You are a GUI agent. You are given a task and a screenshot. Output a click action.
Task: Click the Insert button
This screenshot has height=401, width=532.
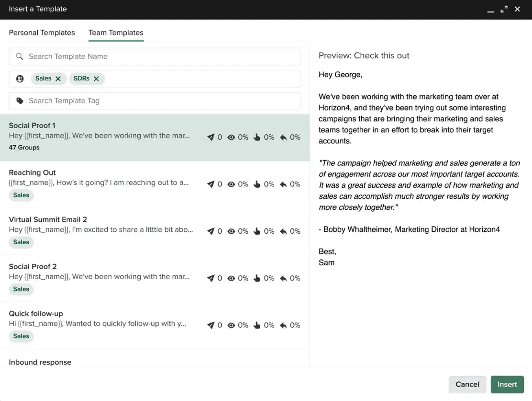tap(507, 384)
